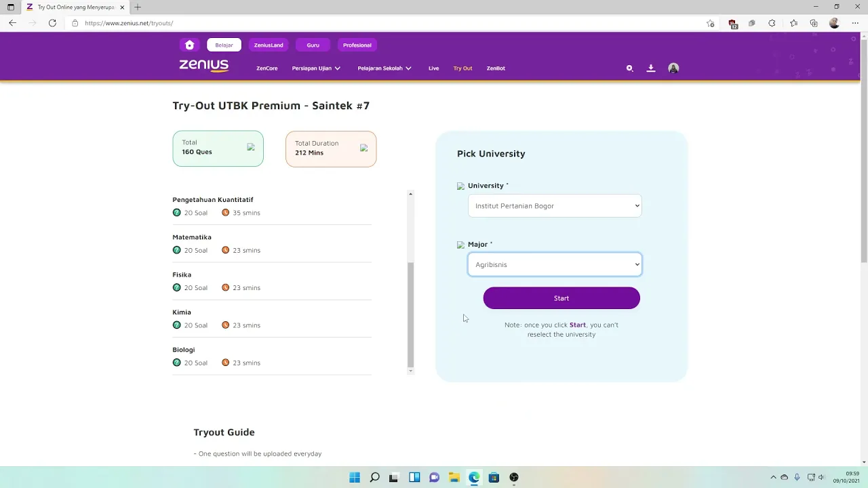Launch Chat from the taskbar

tap(434, 477)
